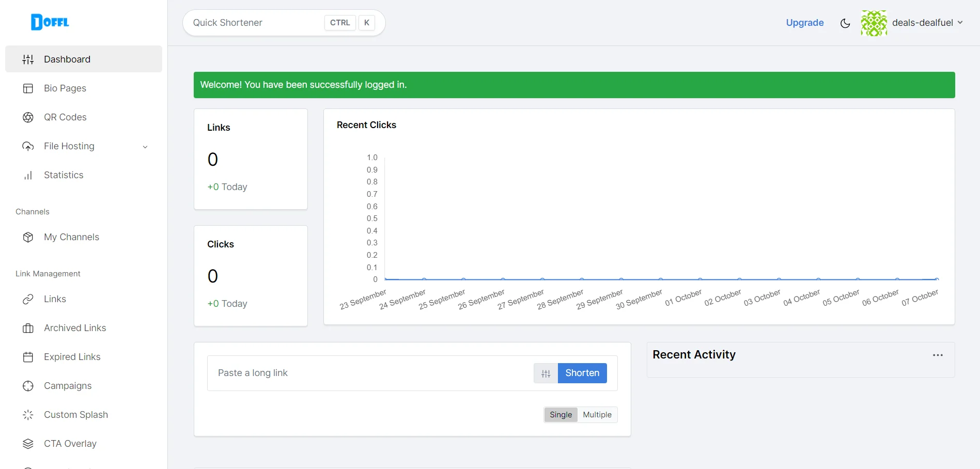Click the Expired Links calendar icon
This screenshot has width=980, height=469.
[x=28, y=357]
